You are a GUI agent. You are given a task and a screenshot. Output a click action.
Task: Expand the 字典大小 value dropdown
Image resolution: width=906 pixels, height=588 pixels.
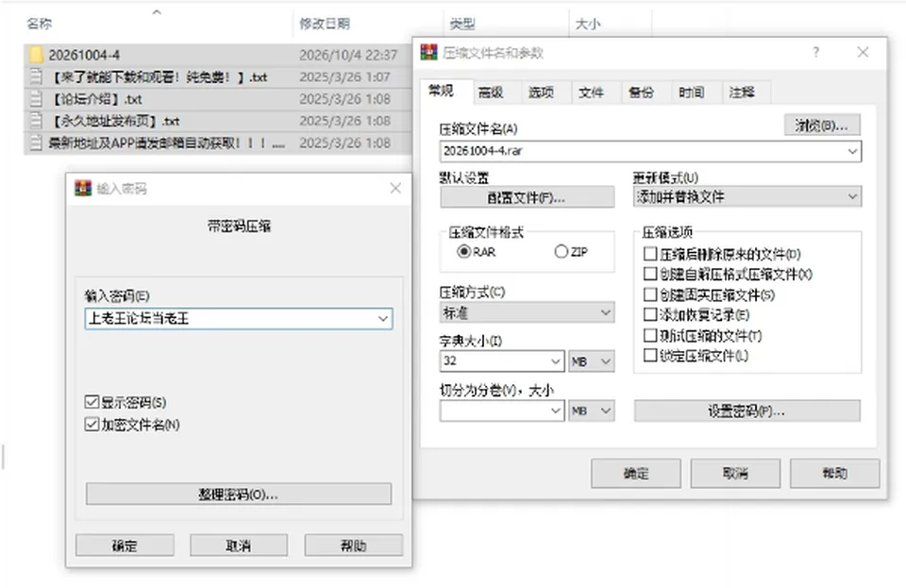(555, 361)
